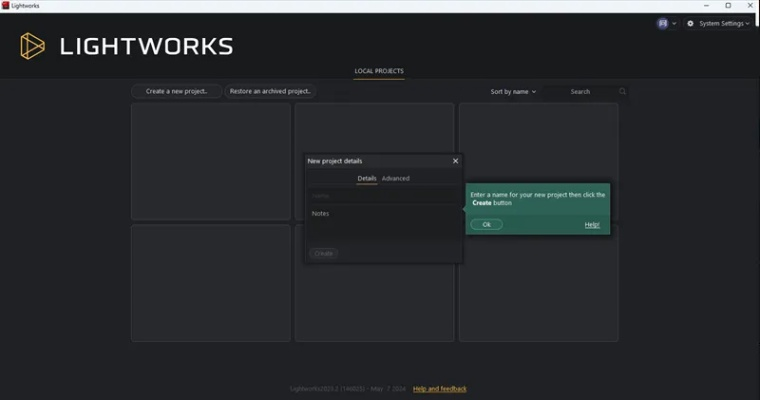Expand the user account dropdown arrow
The width and height of the screenshot is (760, 400).
pyautogui.click(x=674, y=23)
